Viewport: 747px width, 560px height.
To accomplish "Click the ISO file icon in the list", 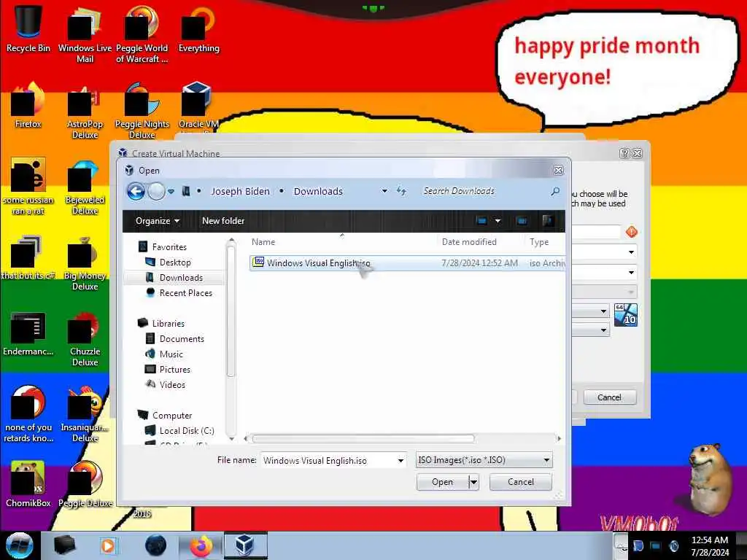I will (x=258, y=262).
